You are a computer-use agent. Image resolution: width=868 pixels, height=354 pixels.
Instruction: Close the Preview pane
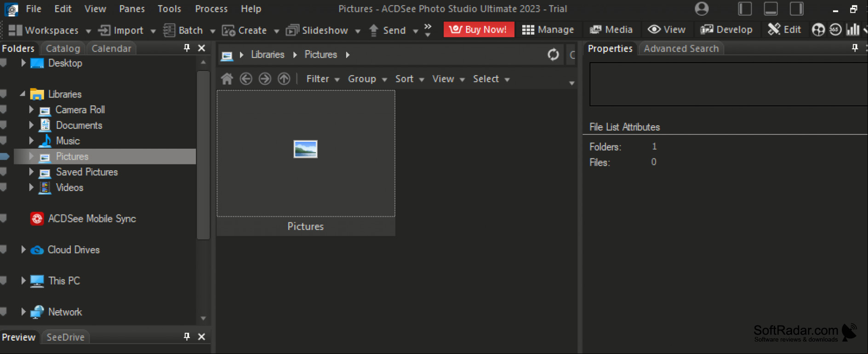click(x=201, y=337)
